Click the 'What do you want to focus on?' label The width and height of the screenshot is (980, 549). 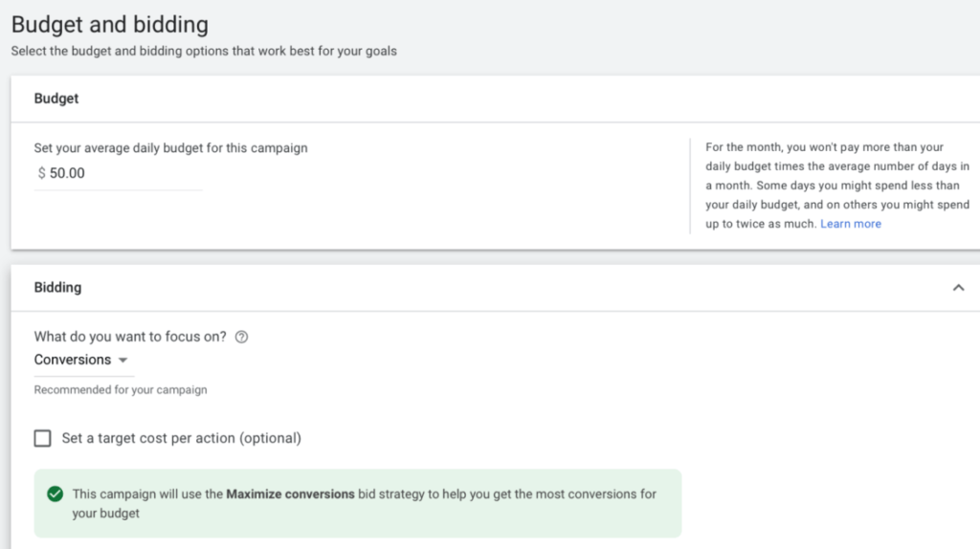tap(130, 337)
